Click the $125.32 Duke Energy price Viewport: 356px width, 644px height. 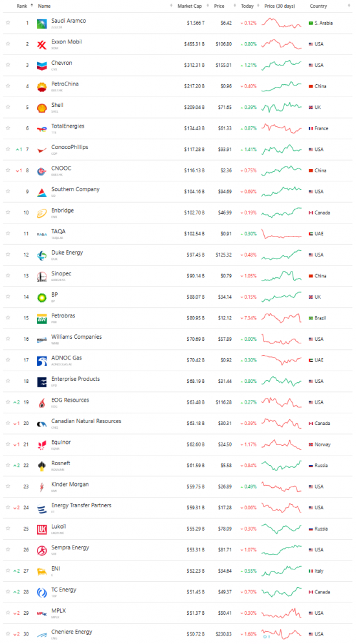point(223,255)
